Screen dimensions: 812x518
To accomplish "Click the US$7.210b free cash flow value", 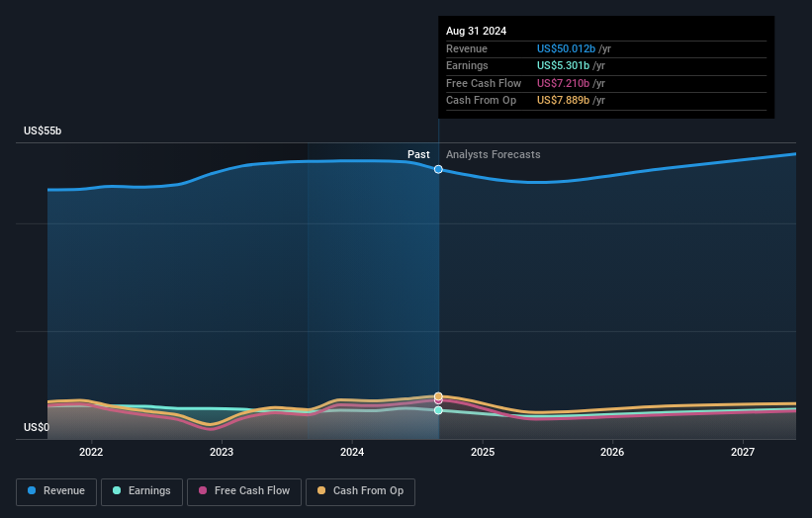I will point(563,83).
